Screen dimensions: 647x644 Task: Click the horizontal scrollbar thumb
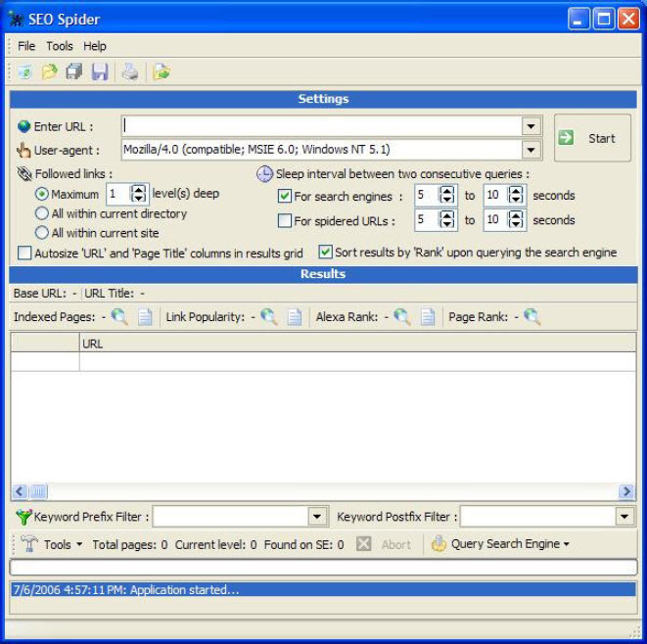click(38, 491)
